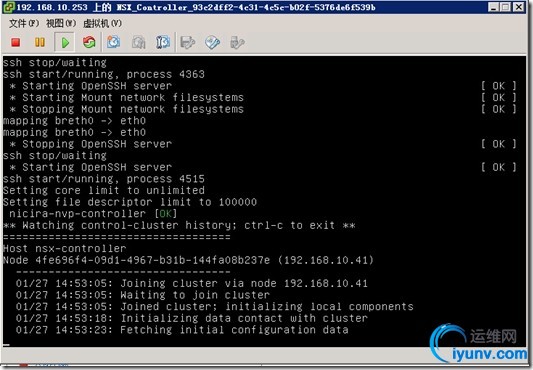Click 'Setting file descriptor limit to 100000'
Screen dimensions: 533x370
tap(130, 202)
